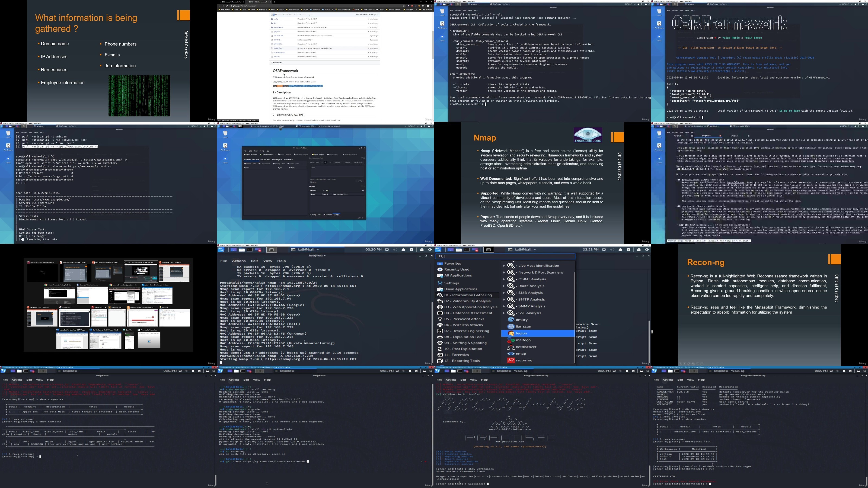Mute volume via speaker icon by 03:20 PM clock
Viewport: 868px width, 488px height.
[x=395, y=249]
